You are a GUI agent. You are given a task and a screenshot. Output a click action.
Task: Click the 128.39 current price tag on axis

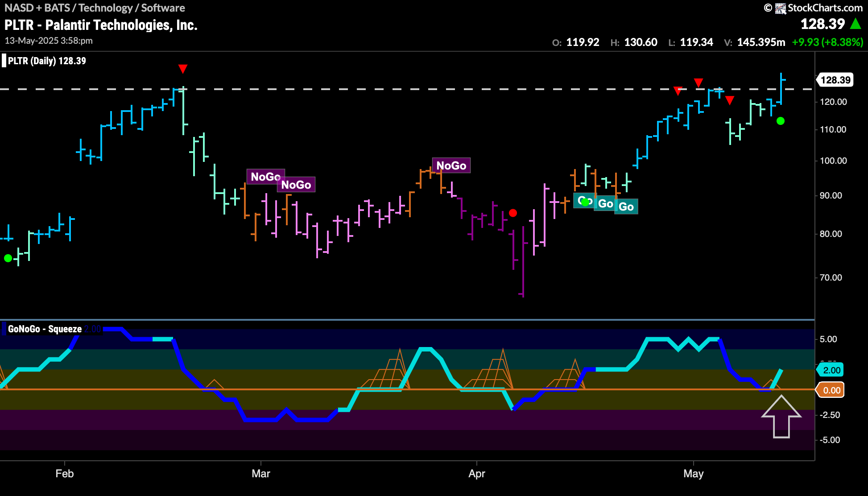click(x=835, y=80)
